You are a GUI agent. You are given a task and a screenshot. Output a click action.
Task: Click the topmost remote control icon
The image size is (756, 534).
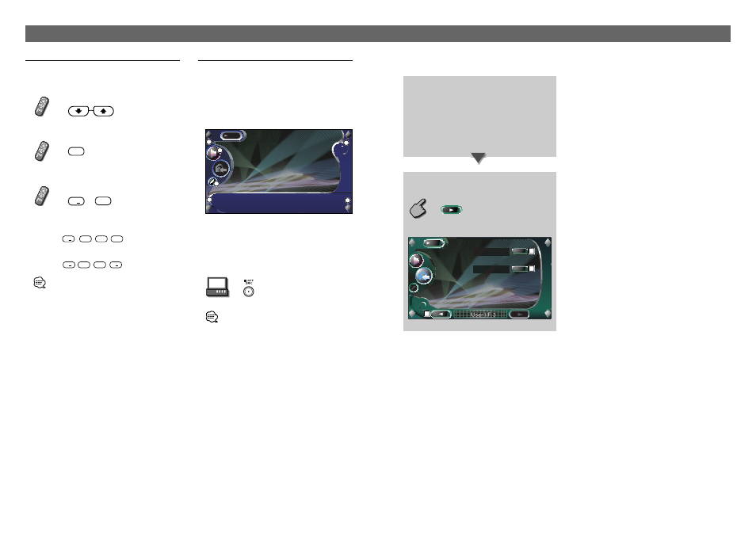(x=42, y=106)
